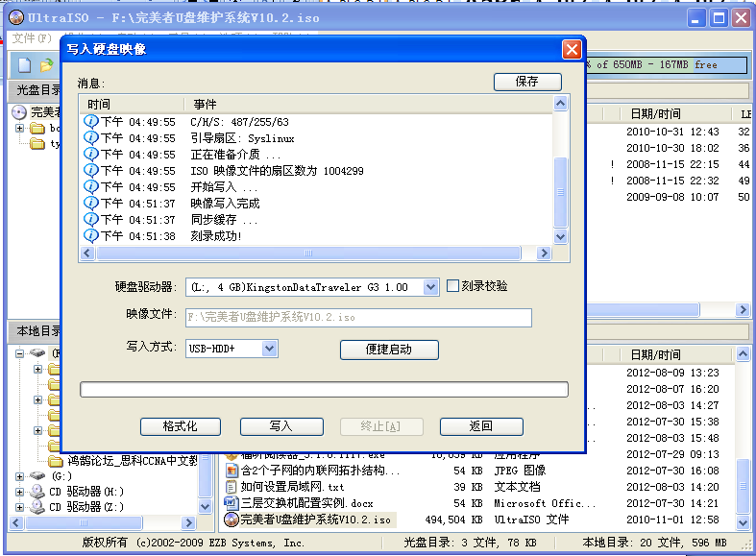This screenshot has width=756, height=556.
Task: Click the local tree scroll right arrow
Action: [188, 522]
